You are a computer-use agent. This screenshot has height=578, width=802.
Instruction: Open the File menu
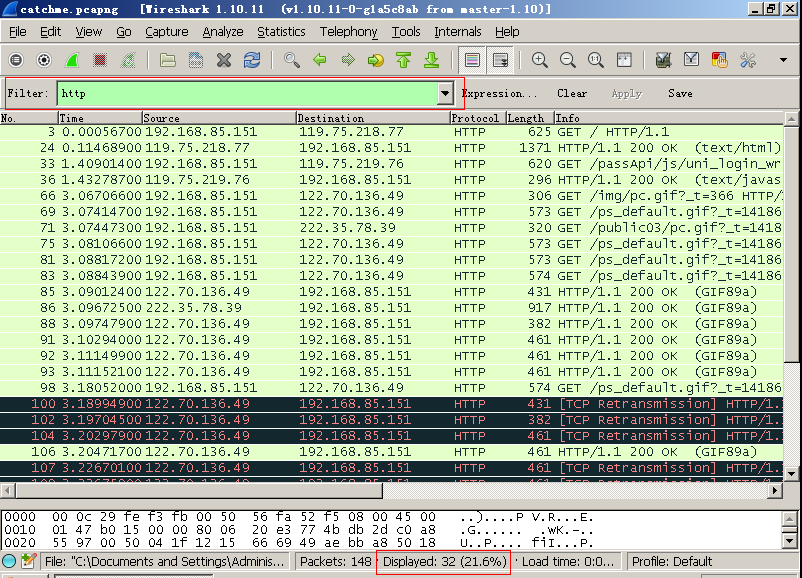[18, 32]
